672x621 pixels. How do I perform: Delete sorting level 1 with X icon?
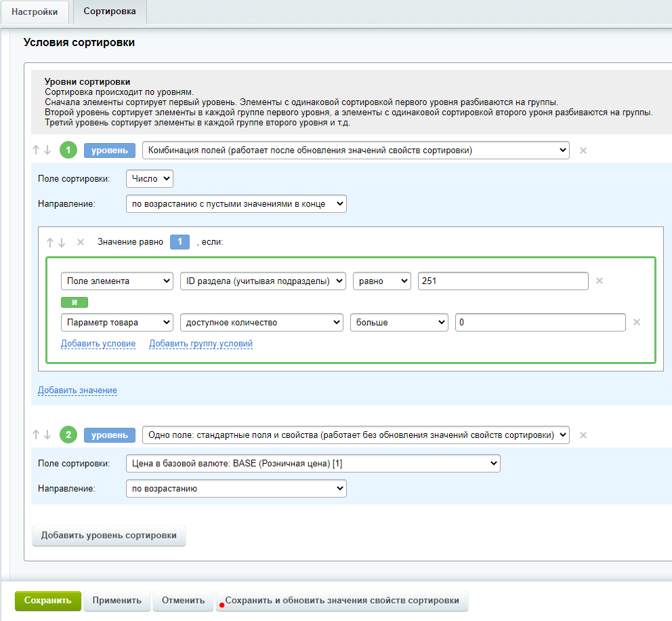click(x=583, y=151)
